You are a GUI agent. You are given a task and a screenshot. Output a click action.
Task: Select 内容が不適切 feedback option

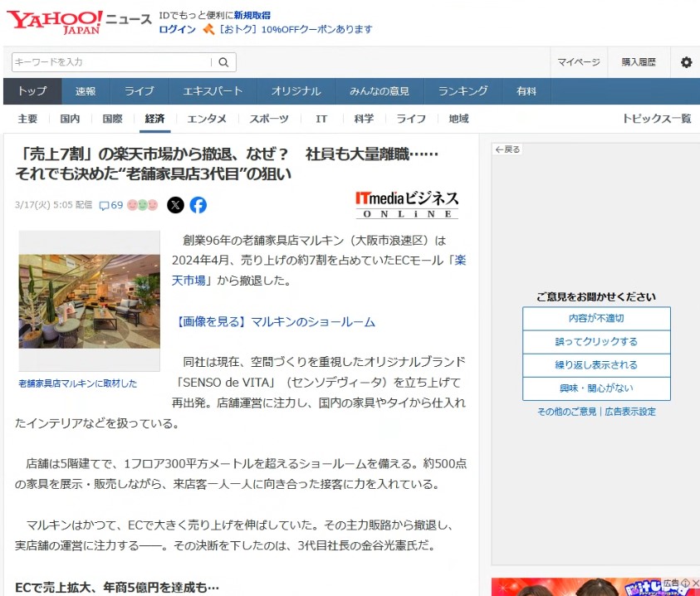(x=595, y=319)
